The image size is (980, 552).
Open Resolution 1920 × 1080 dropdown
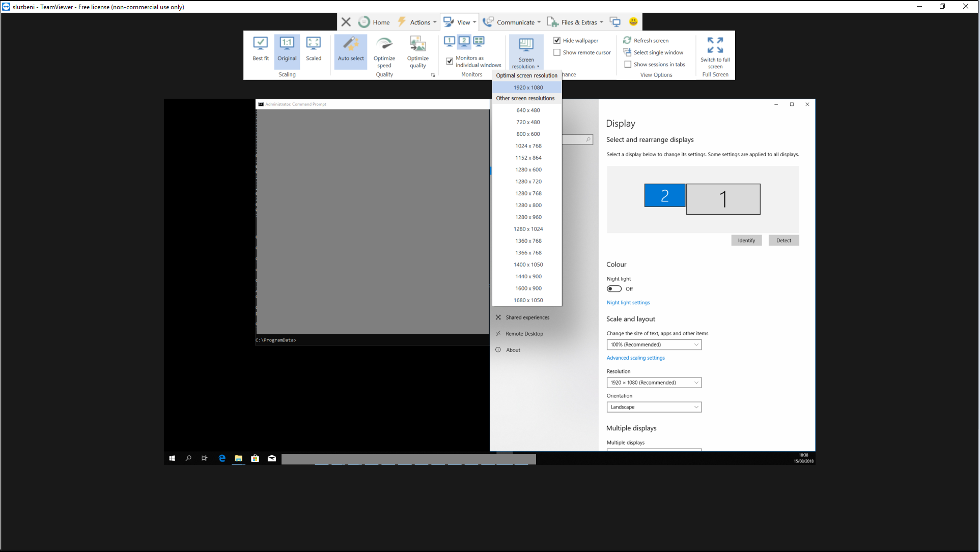[654, 383]
